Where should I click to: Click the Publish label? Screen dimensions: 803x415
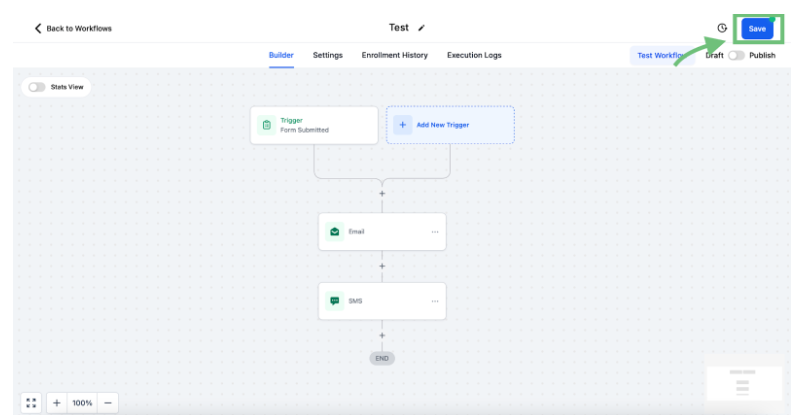(762, 55)
